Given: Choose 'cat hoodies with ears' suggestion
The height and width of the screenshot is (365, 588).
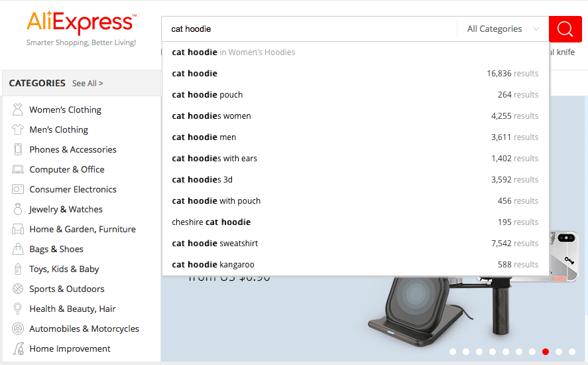Looking at the screenshot, I should (x=215, y=159).
